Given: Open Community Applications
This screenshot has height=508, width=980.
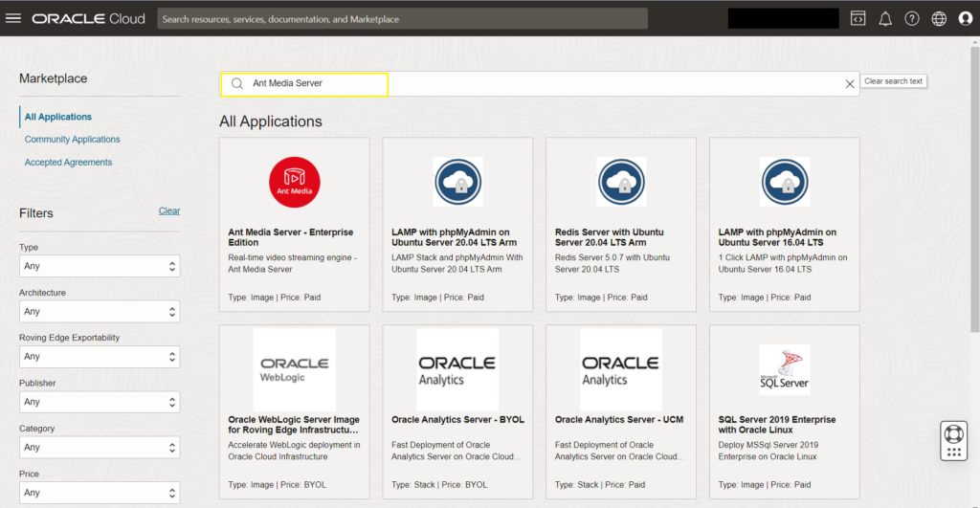Looking at the screenshot, I should tap(73, 140).
